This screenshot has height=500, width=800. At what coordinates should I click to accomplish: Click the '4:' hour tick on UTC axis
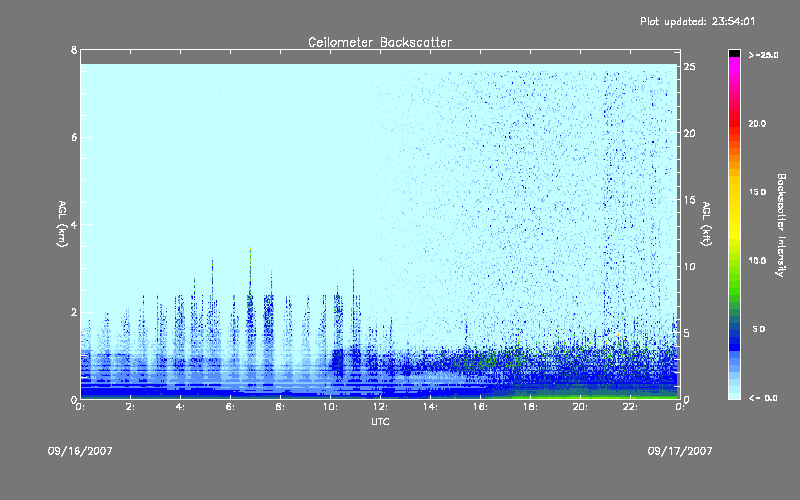pos(180,407)
